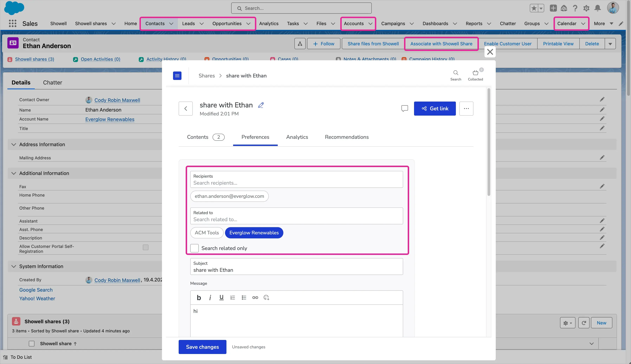This screenshot has width=631, height=364.
Task: Open the Everglow Renewables account link
Action: (110, 119)
